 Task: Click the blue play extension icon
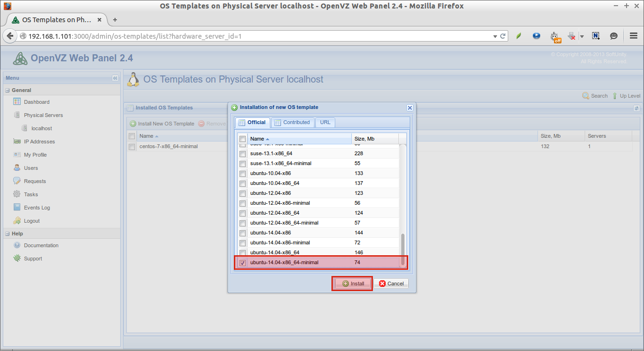click(x=537, y=36)
